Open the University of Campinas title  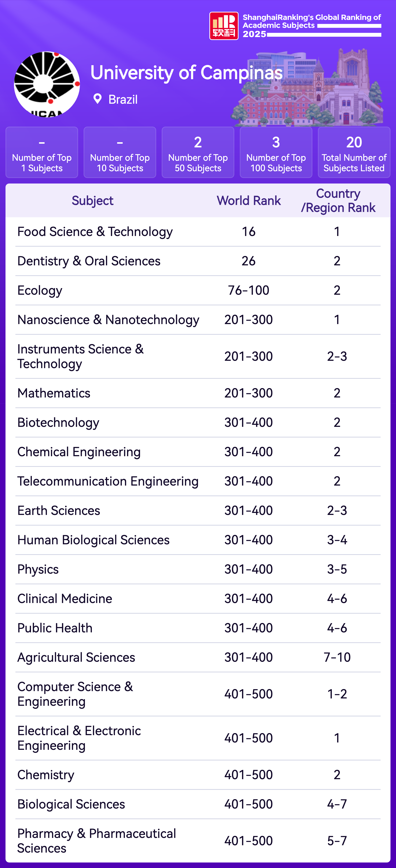click(x=187, y=73)
